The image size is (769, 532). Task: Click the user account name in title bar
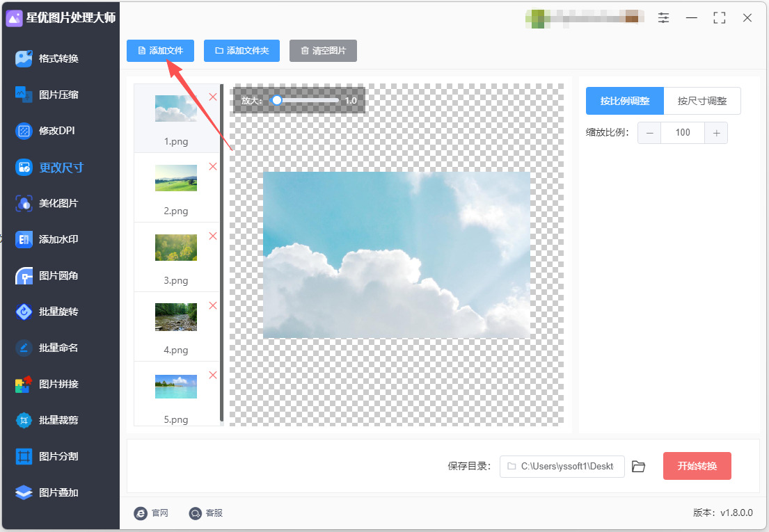coord(585,18)
